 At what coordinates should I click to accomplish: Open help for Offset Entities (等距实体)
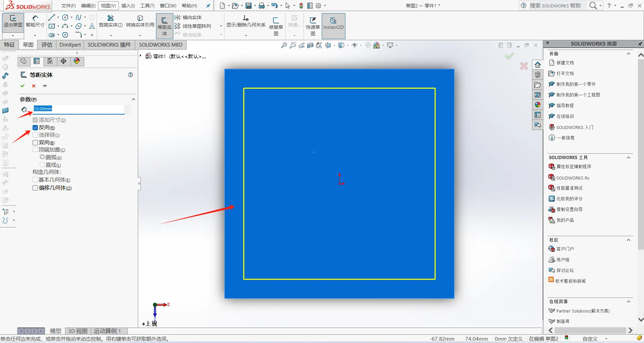click(x=130, y=75)
